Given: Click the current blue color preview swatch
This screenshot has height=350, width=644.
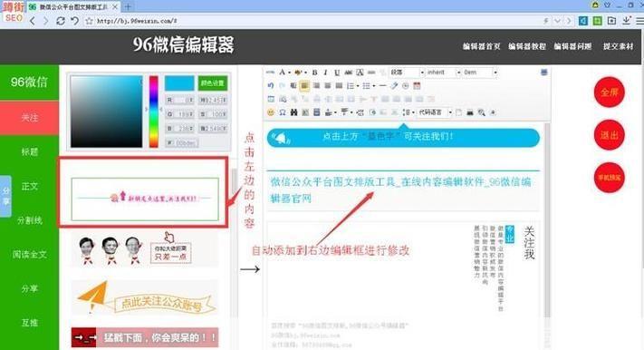Looking at the screenshot, I should (179, 83).
